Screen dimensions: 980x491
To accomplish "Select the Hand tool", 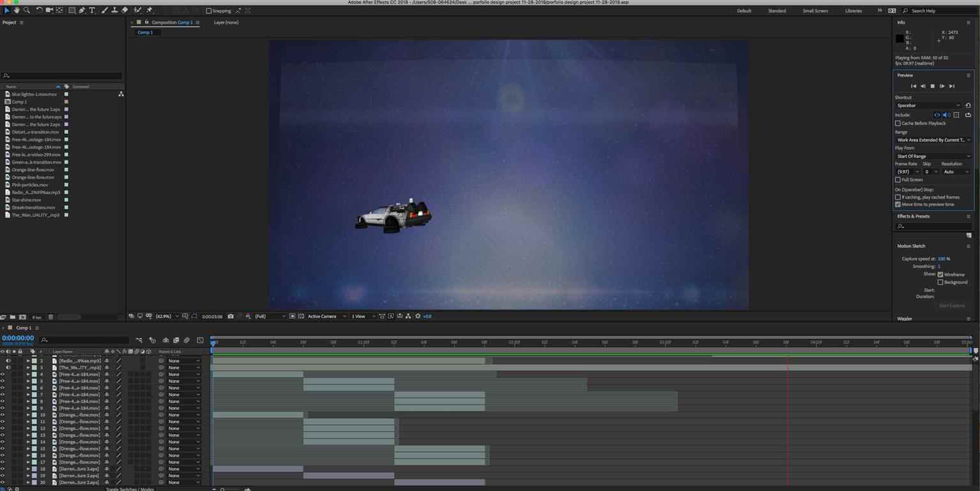I will coord(17,10).
